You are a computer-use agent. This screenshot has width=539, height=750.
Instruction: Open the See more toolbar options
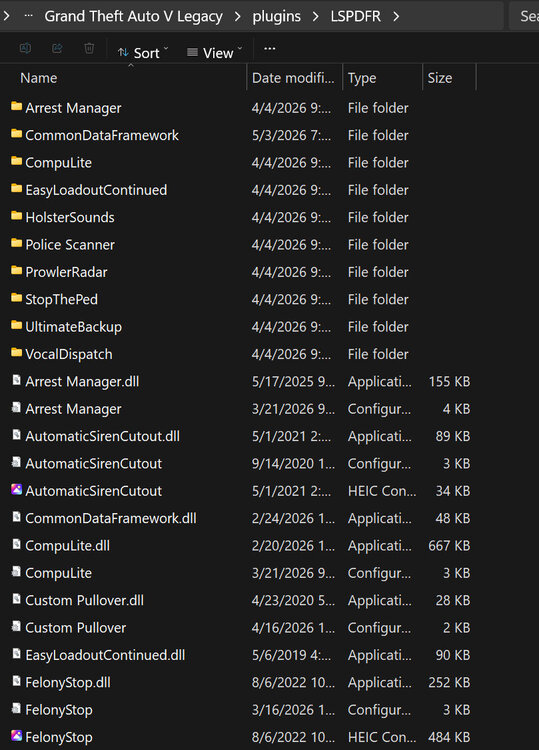(270, 48)
